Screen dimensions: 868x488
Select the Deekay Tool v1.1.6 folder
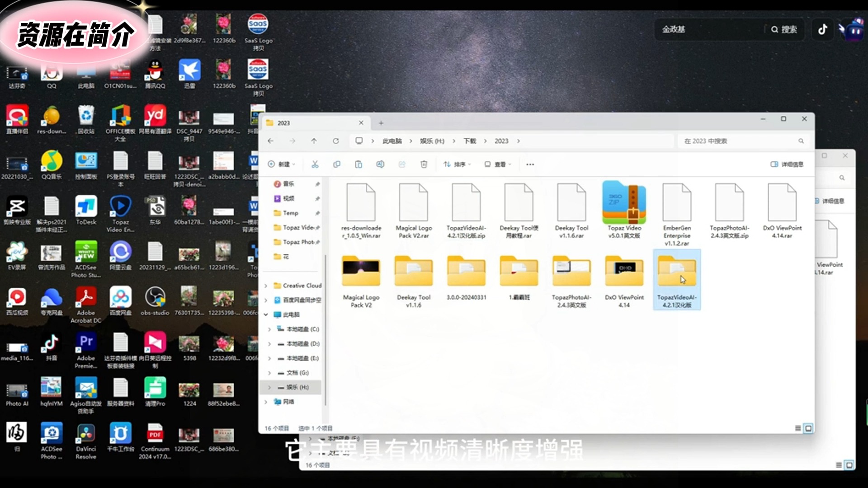pos(414,281)
